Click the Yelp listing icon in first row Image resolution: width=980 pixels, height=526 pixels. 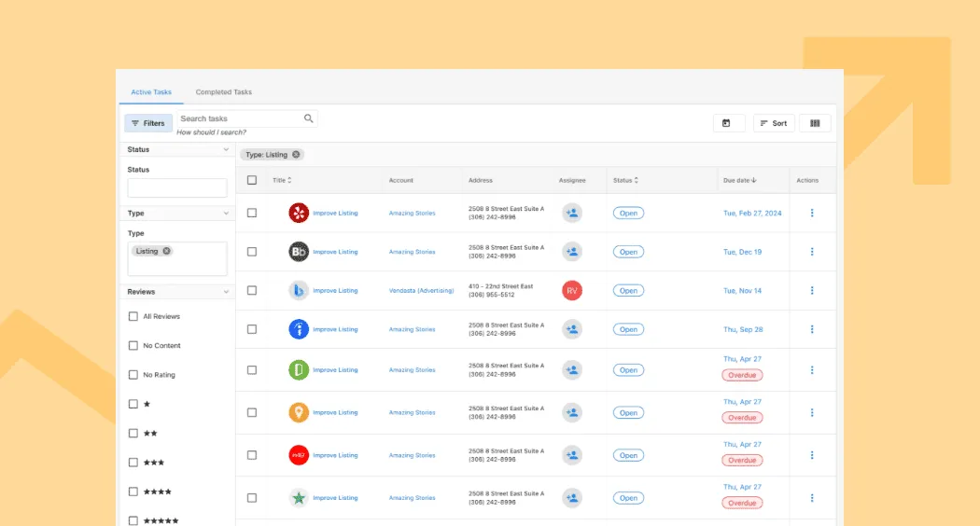299,213
